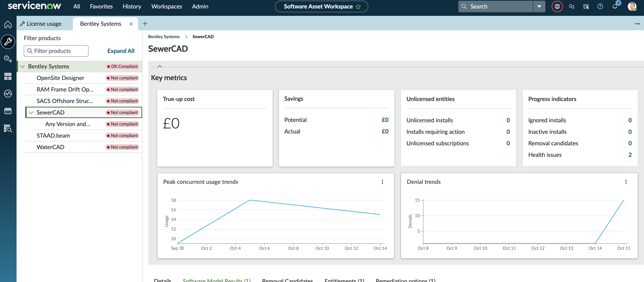The width and height of the screenshot is (644, 282).
Task: Click the Potential savings £0 value
Action: [385, 120]
